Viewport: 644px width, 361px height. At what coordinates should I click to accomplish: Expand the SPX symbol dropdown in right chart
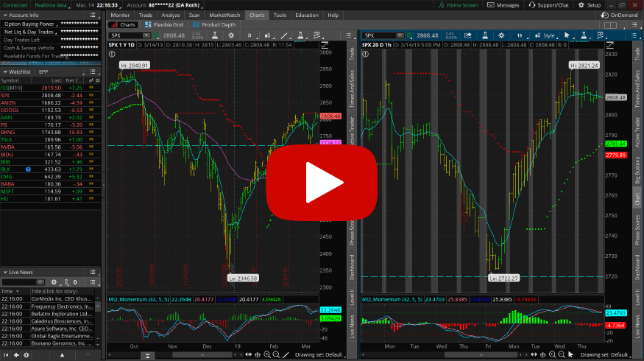[x=400, y=35]
